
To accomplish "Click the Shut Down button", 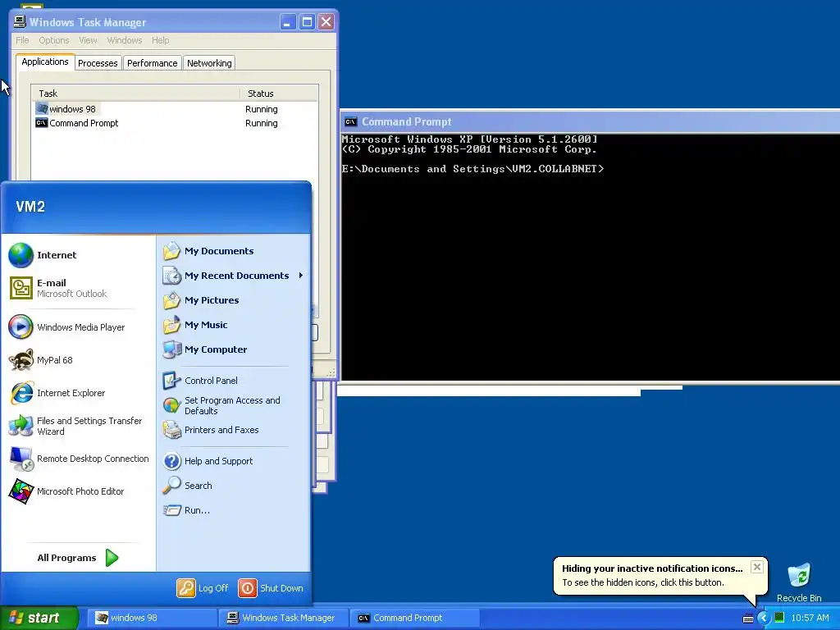I will (x=271, y=588).
